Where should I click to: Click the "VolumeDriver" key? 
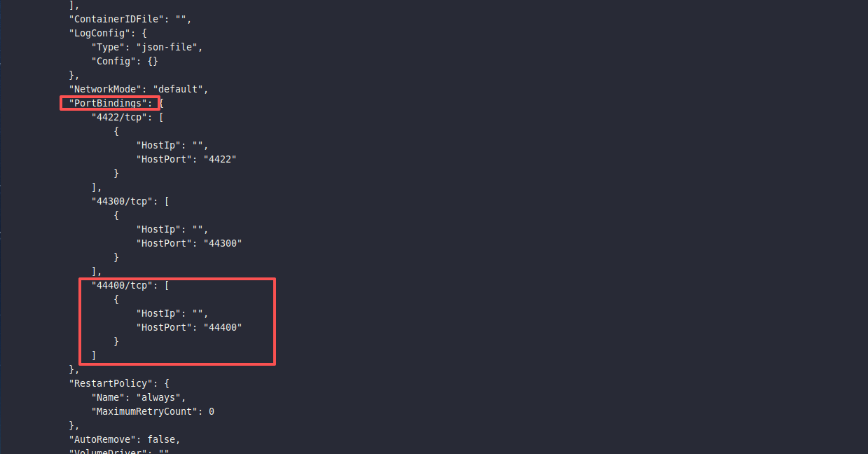coord(108,452)
